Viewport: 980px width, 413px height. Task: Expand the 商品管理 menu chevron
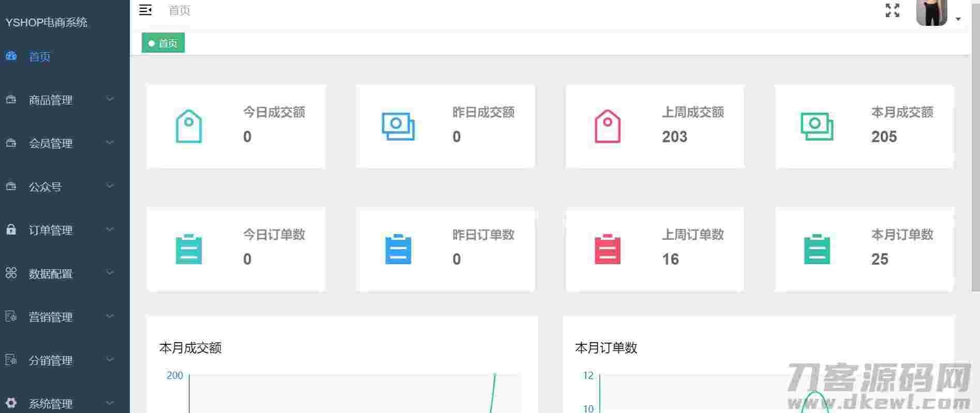coord(110,99)
